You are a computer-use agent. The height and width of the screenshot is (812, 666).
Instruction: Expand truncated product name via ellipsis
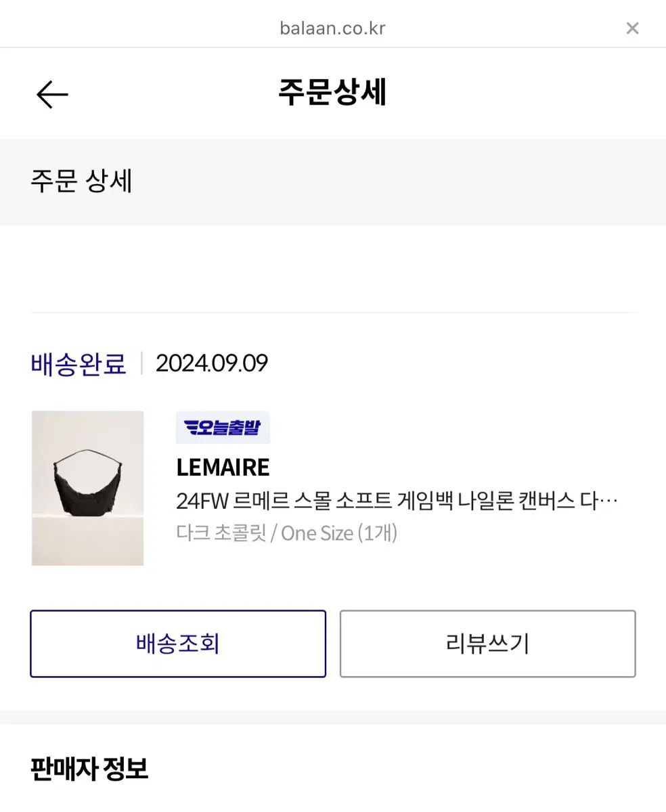click(x=608, y=502)
